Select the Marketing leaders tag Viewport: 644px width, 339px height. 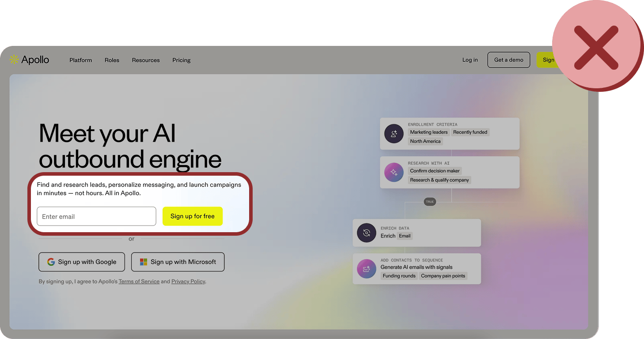click(429, 132)
